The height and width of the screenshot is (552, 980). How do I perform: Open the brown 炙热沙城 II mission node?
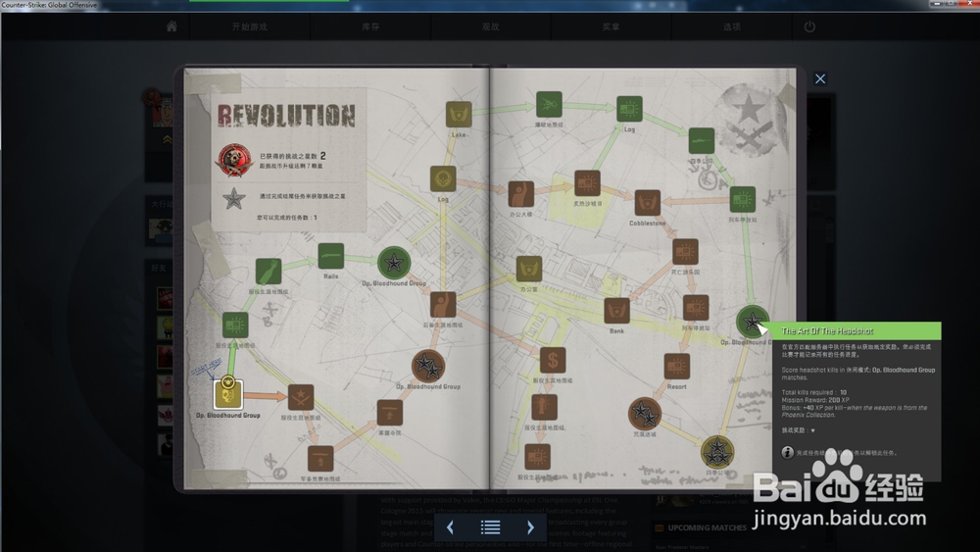coord(587,183)
